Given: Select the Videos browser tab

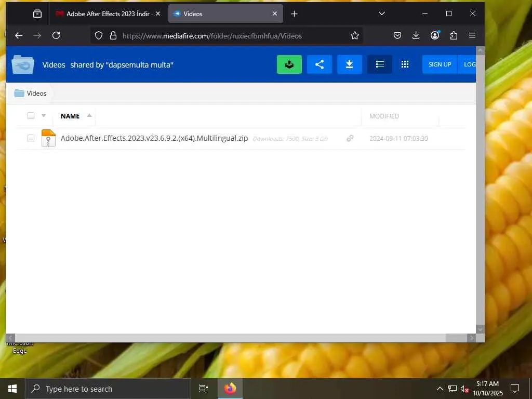Looking at the screenshot, I should 225,14.
